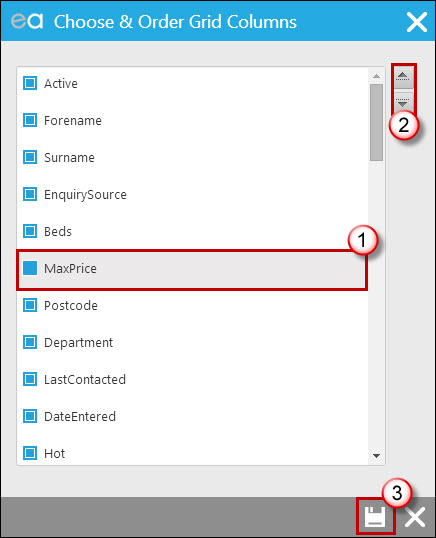Click the cancel X icon in the bottom bar
Viewport: 436px width, 538px height.
(415, 517)
